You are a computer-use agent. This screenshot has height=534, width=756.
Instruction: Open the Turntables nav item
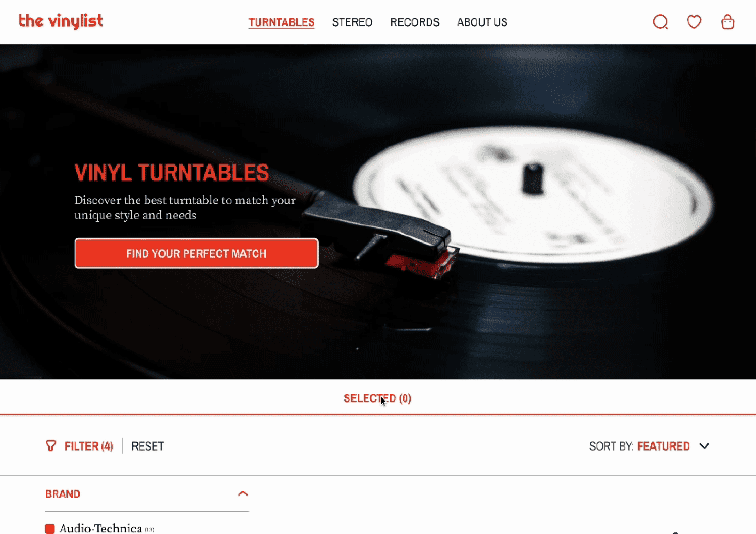(281, 22)
